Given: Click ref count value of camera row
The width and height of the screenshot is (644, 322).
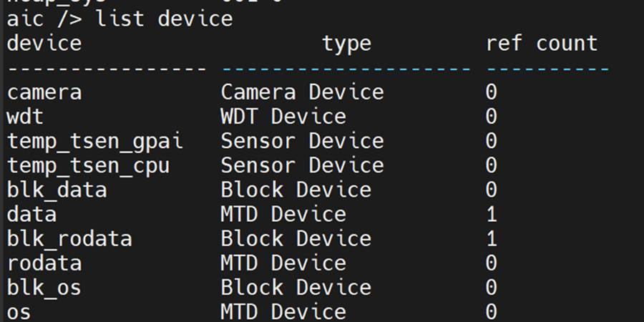Looking at the screenshot, I should tap(491, 92).
